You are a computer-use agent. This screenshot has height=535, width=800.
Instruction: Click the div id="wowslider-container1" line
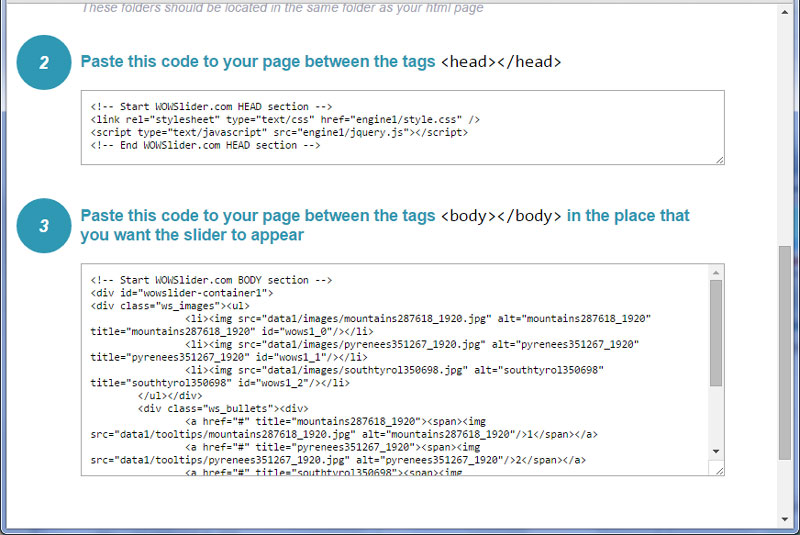coord(182,293)
